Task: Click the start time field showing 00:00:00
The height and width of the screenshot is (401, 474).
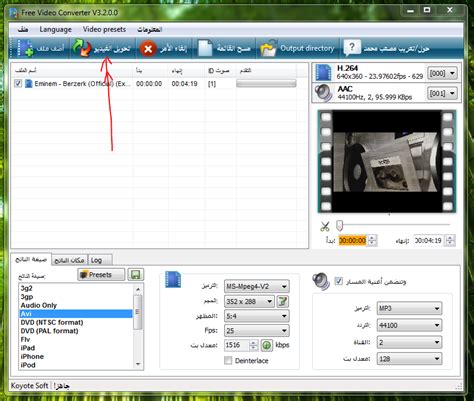Action: coord(352,240)
